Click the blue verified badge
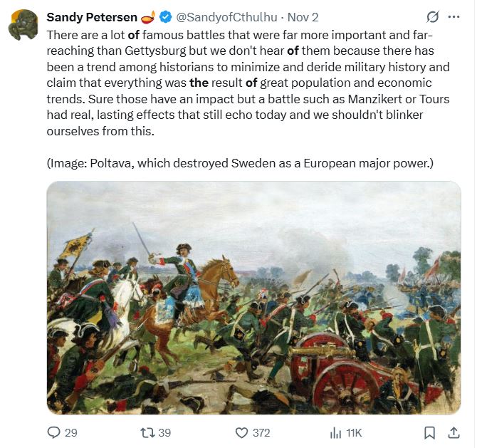The image size is (477, 448). point(163,17)
